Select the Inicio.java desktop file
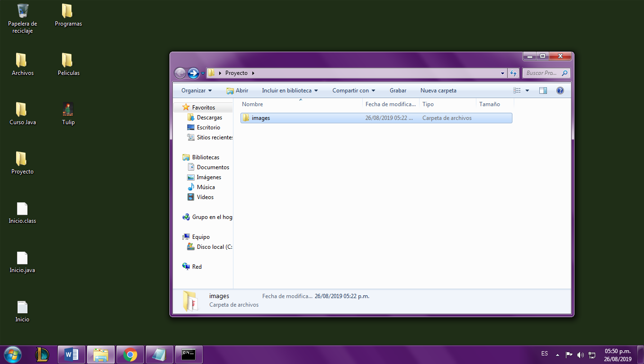Image resolution: width=644 pixels, height=364 pixels. tap(22, 262)
